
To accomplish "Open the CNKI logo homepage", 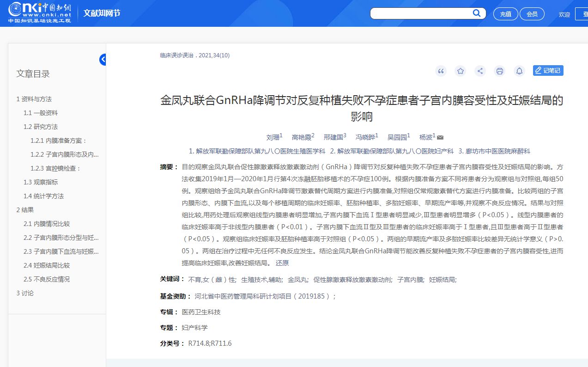I will click(x=39, y=12).
